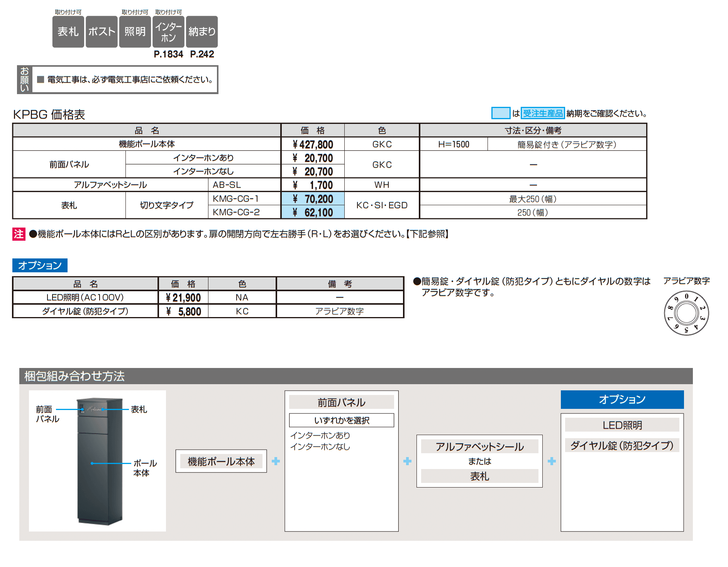Click highlighted price ¥70,200
The image size is (728, 567).
tap(313, 199)
